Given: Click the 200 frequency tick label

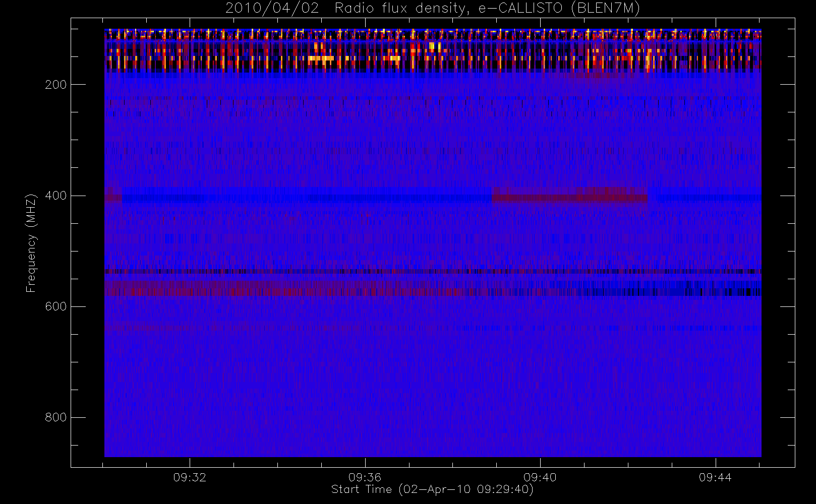Looking at the screenshot, I should pyautogui.click(x=55, y=85).
